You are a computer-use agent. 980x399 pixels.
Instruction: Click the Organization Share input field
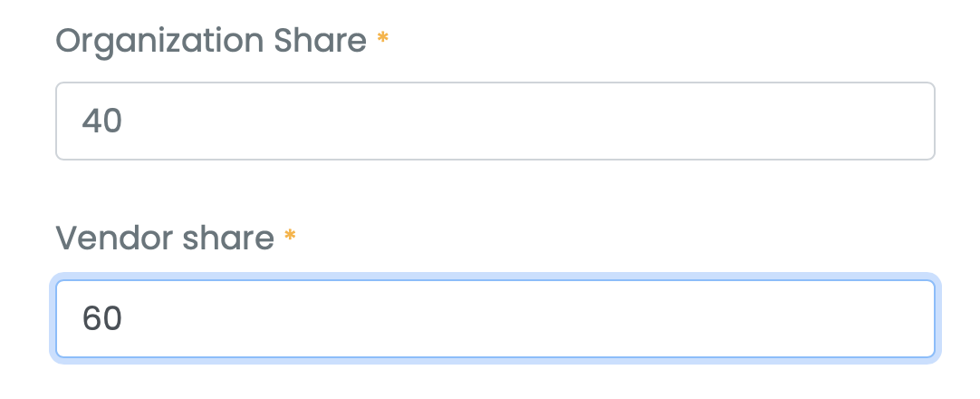pyautogui.click(x=495, y=122)
